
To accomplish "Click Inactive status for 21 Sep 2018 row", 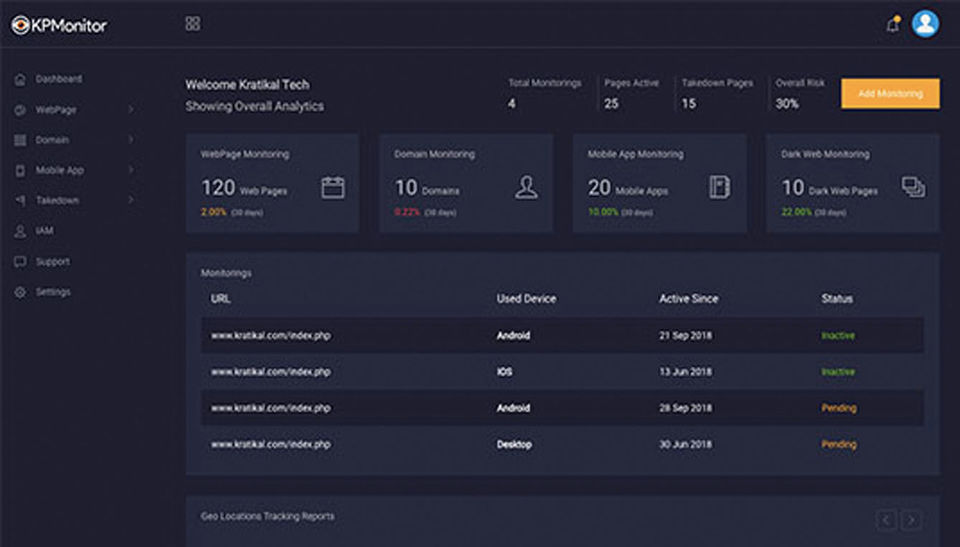I will click(838, 335).
